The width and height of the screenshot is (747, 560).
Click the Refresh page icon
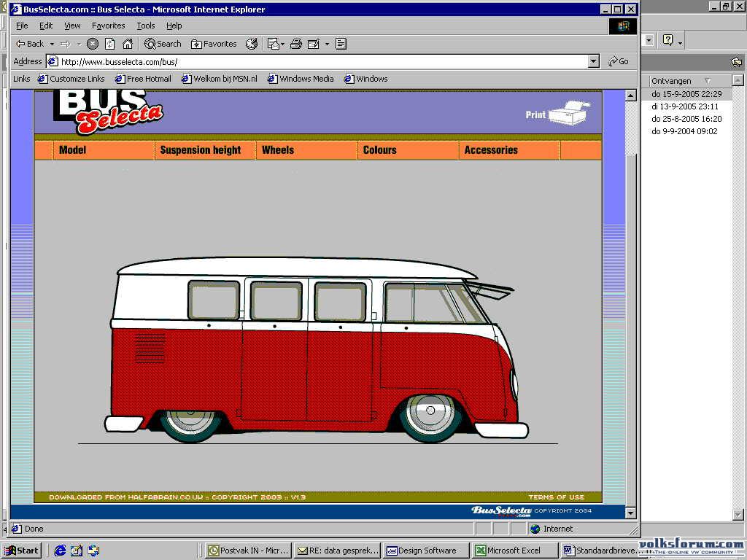[109, 44]
